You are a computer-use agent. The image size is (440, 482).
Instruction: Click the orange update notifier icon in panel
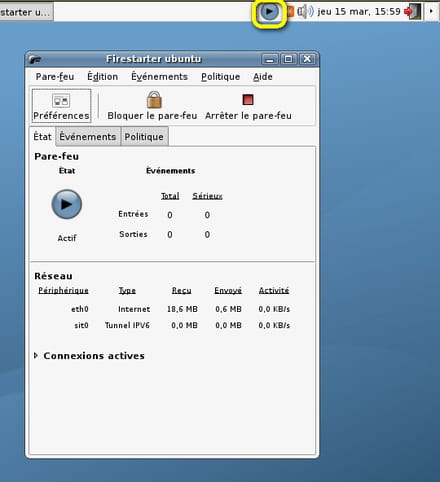[x=290, y=12]
